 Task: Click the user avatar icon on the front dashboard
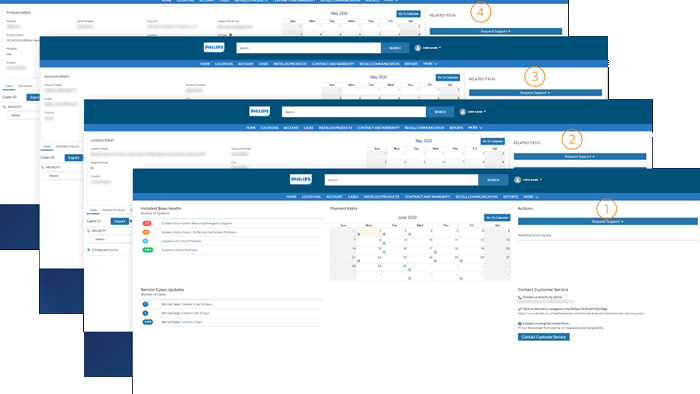pos(517,180)
